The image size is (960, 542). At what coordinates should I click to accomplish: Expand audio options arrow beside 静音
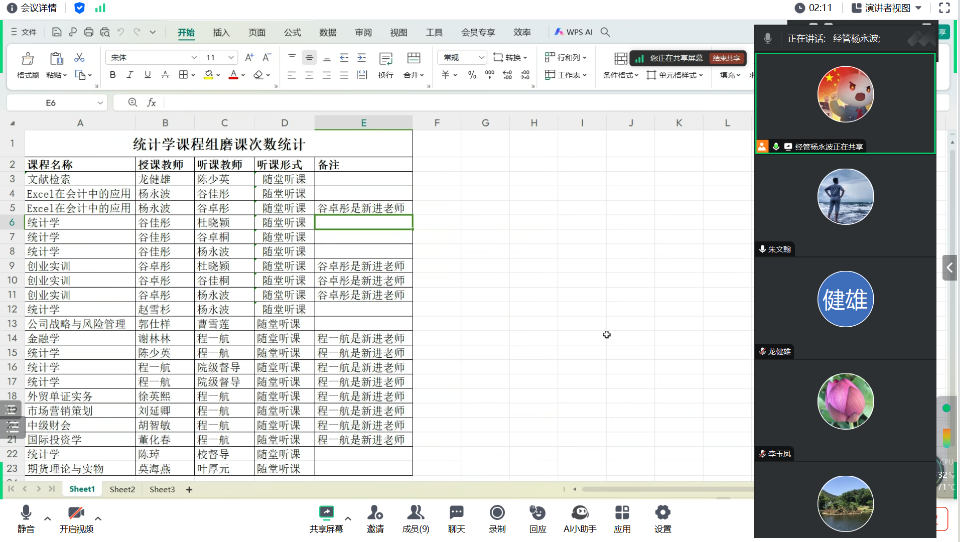(47, 516)
